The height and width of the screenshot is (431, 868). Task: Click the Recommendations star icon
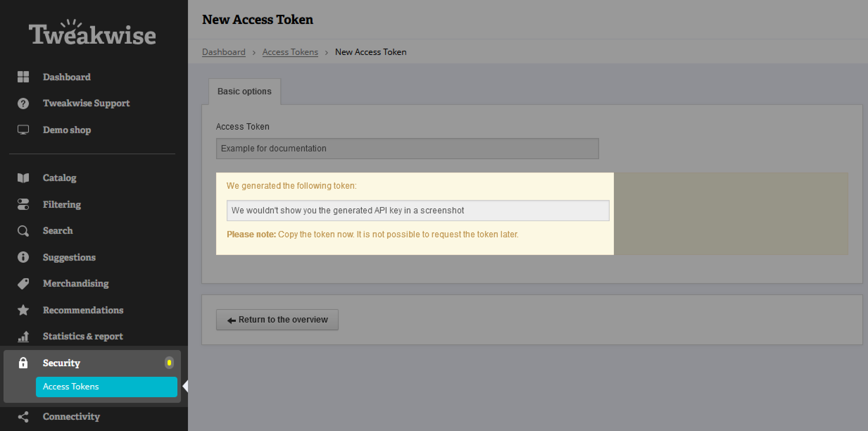(23, 310)
